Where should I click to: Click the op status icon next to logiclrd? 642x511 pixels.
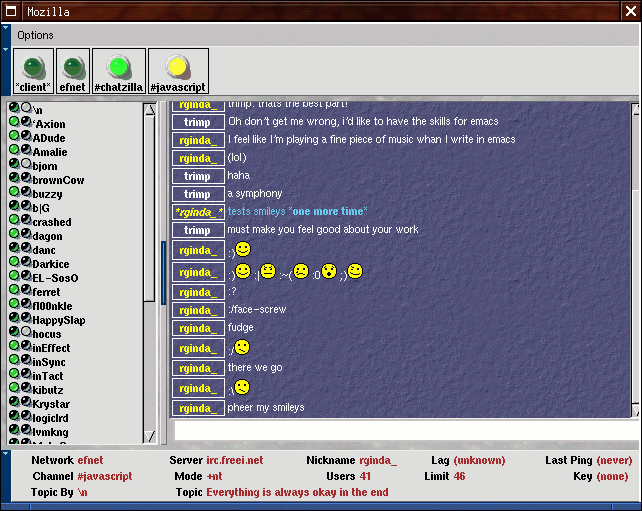14,415
